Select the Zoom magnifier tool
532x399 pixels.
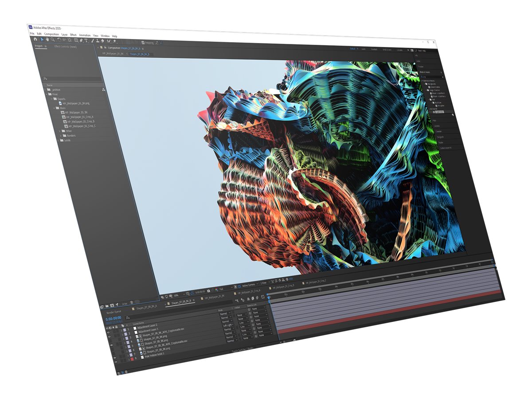click(x=53, y=39)
